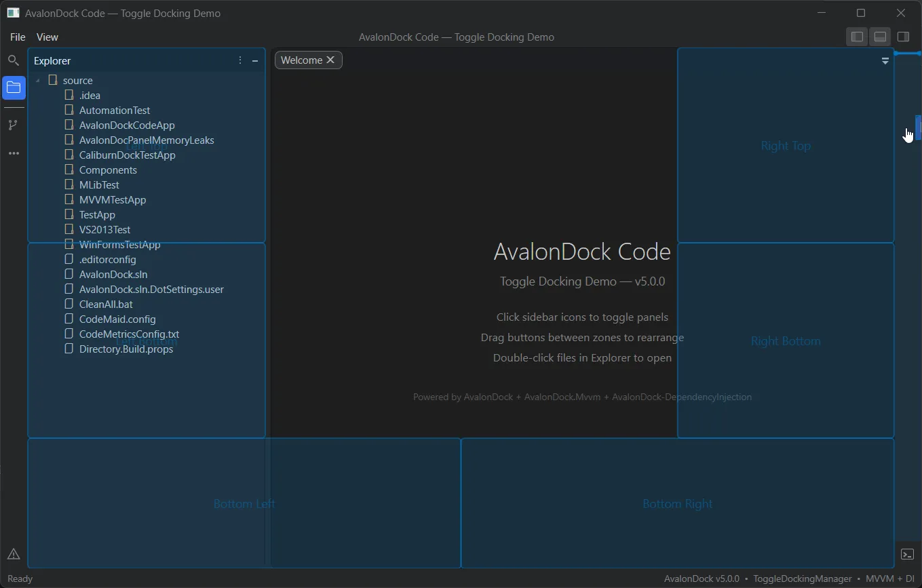922x588 pixels.
Task: Click the app icon in title bar
Action: [13, 13]
